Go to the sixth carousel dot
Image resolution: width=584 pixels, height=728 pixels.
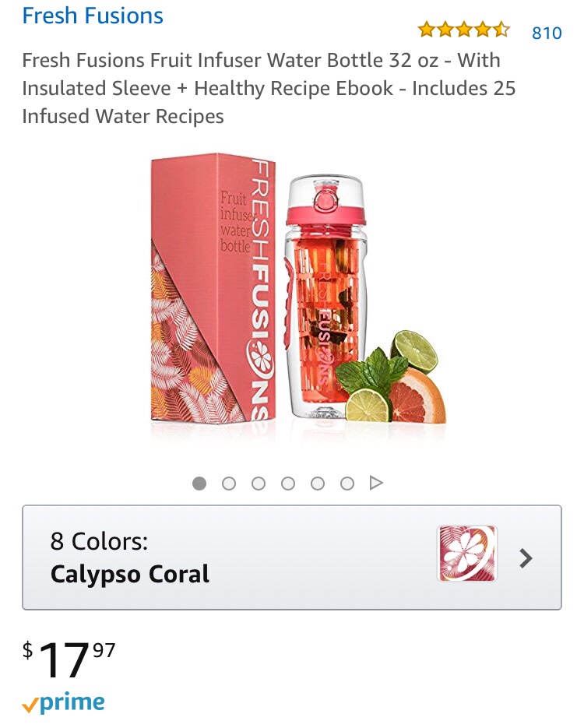point(347,484)
